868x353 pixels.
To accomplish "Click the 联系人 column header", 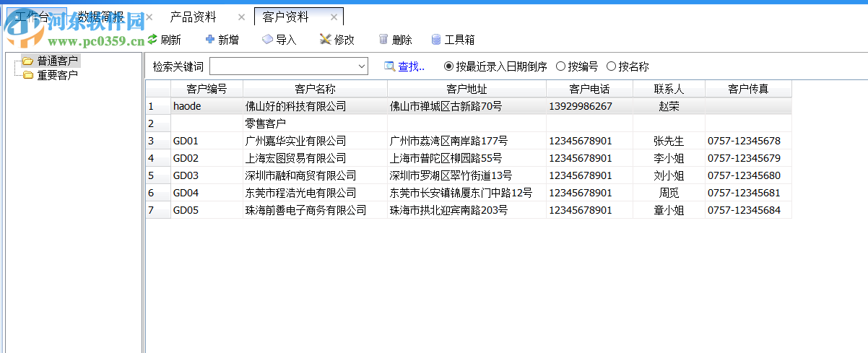I will 669,89.
